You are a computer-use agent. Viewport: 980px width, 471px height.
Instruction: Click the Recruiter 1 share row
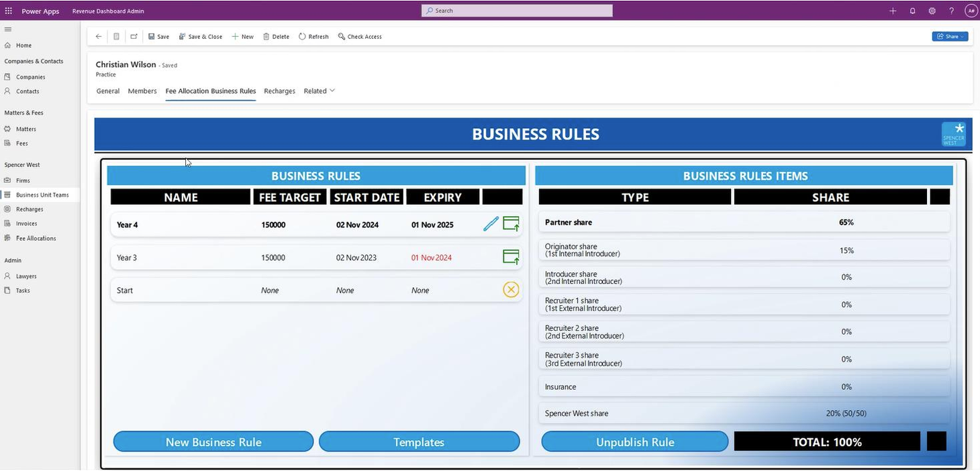744,304
